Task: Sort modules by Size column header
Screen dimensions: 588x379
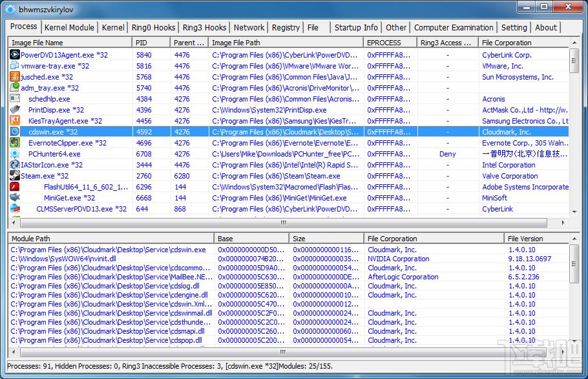Action: pyautogui.click(x=326, y=238)
